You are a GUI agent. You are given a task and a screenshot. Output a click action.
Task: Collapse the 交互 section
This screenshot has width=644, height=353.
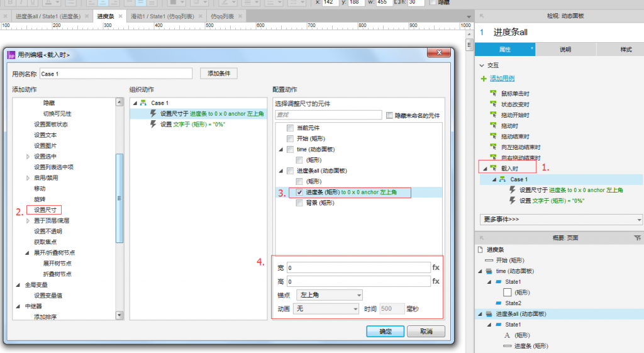click(482, 65)
